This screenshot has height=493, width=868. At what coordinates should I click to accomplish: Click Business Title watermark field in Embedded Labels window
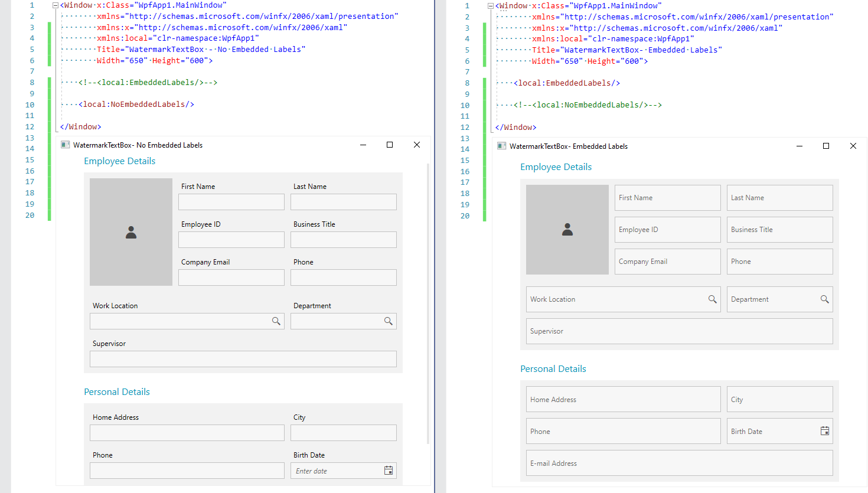(780, 230)
